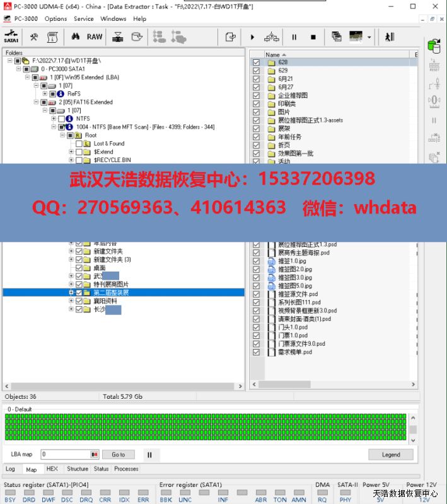Click the exit icon in the toolbar
Screen dimensions: 447x504
point(390,37)
